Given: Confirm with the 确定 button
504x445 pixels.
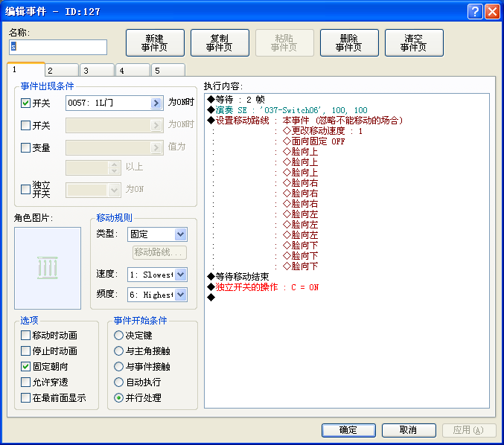Looking at the screenshot, I should tap(348, 430).
